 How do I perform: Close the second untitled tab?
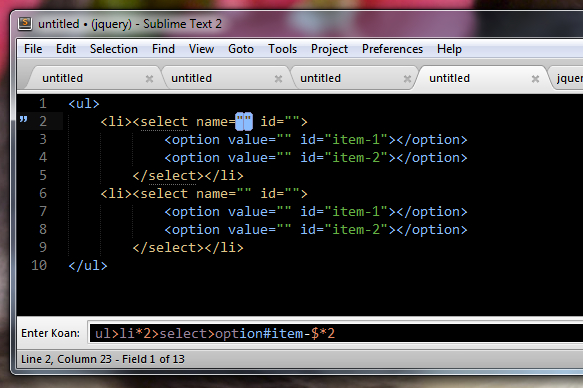[278, 78]
